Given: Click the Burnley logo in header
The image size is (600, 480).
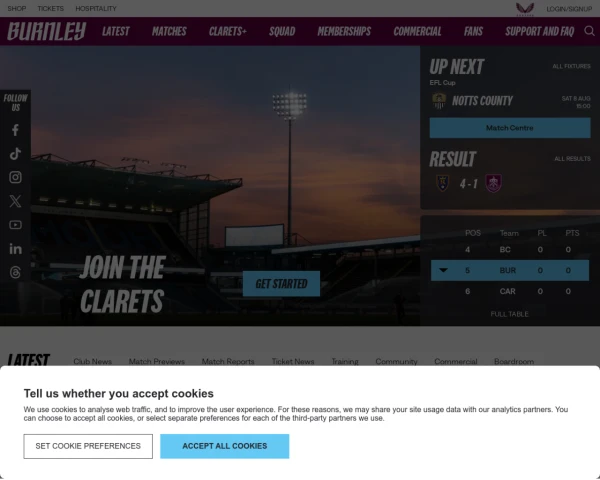Looking at the screenshot, I should point(47,31).
